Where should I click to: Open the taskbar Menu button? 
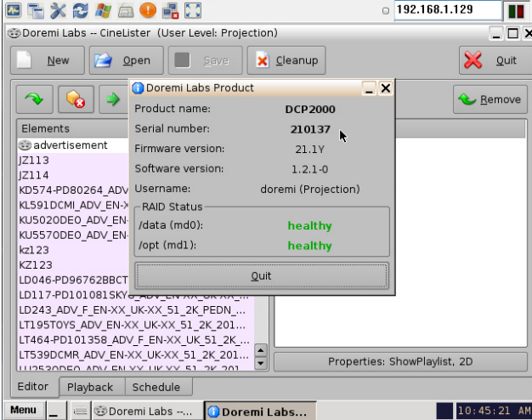click(x=24, y=410)
